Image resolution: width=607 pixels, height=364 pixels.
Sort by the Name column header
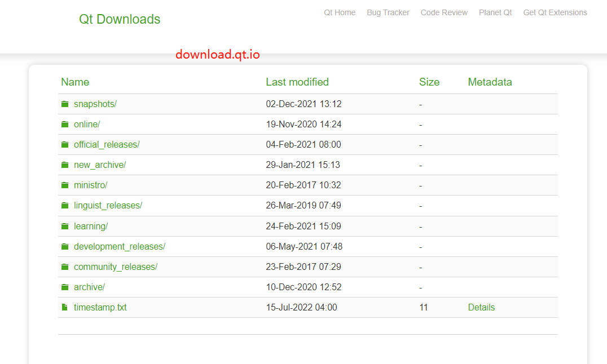(x=75, y=82)
